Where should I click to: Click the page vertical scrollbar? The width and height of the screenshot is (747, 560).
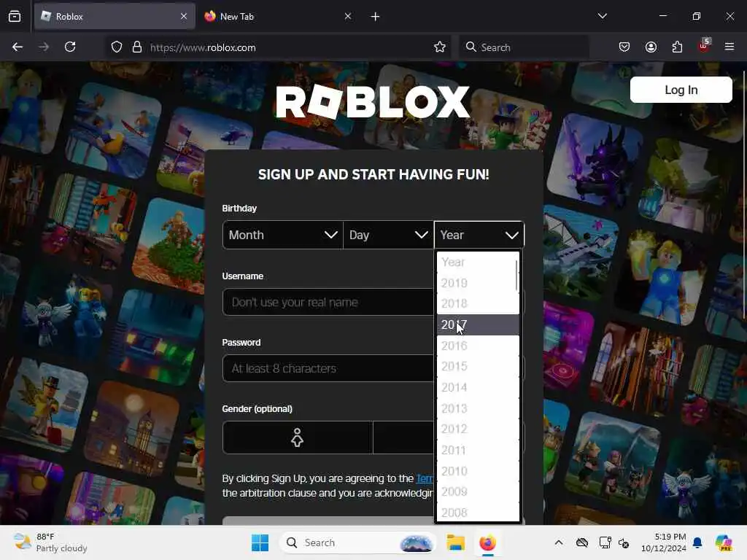[744, 195]
